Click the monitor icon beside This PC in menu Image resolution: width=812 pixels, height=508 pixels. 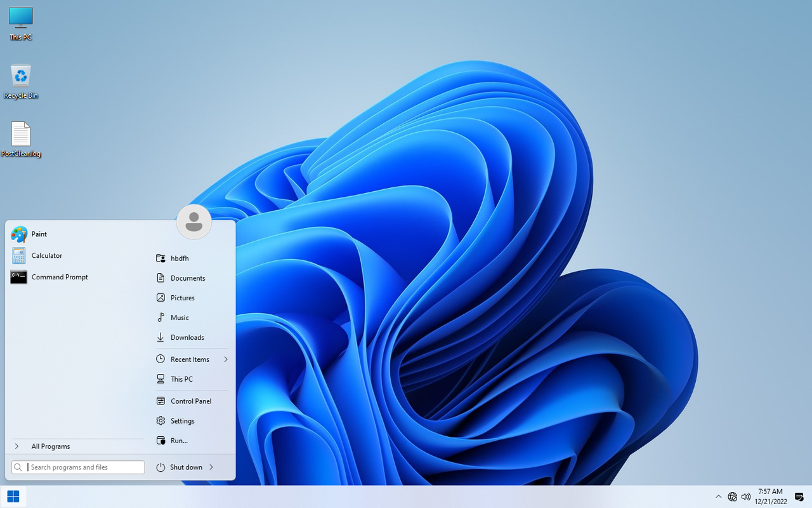160,379
